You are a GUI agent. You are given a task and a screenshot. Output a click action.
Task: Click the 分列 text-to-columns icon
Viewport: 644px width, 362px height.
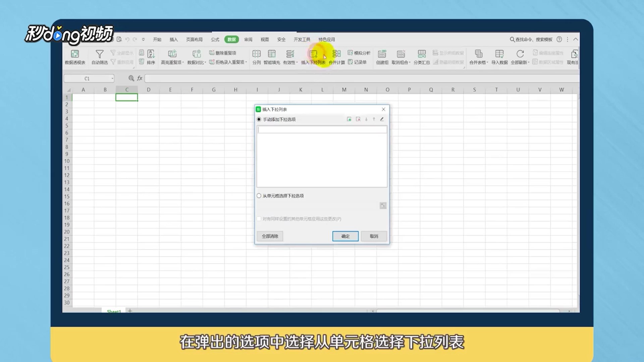click(256, 54)
